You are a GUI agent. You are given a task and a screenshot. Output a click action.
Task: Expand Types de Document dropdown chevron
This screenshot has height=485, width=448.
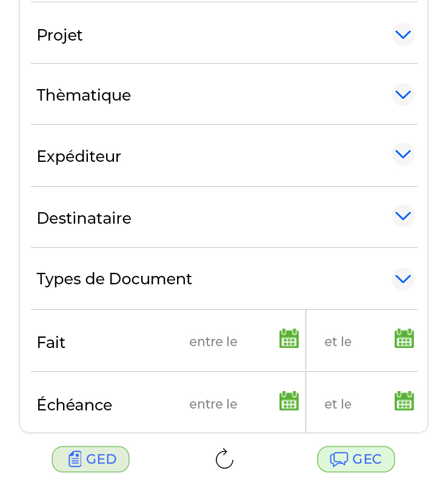point(403,279)
